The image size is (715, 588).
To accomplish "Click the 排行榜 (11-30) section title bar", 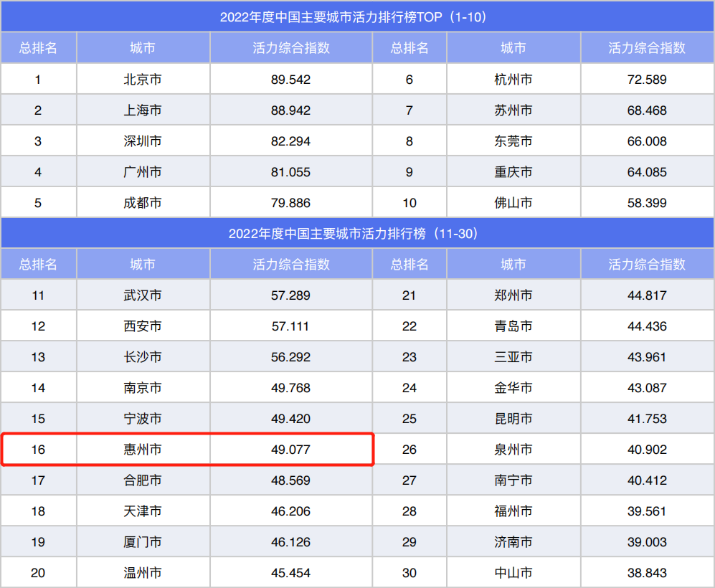I will coord(357,234).
